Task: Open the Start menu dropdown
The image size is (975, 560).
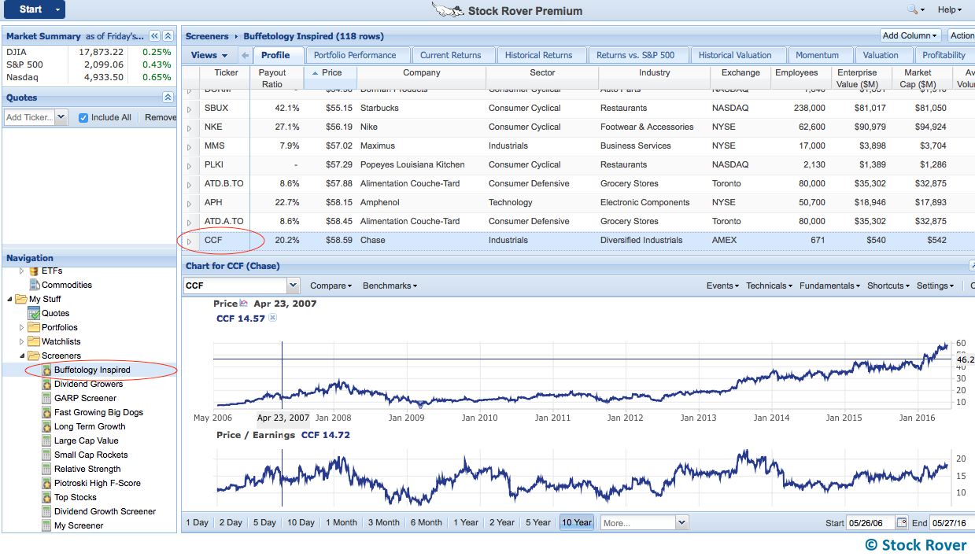Action: pos(57,9)
